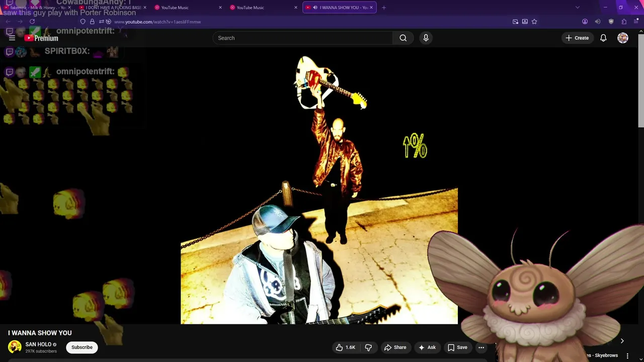Screen dimensions: 644x362
Task: Click the 297K subscribers text
Action: (x=41, y=351)
